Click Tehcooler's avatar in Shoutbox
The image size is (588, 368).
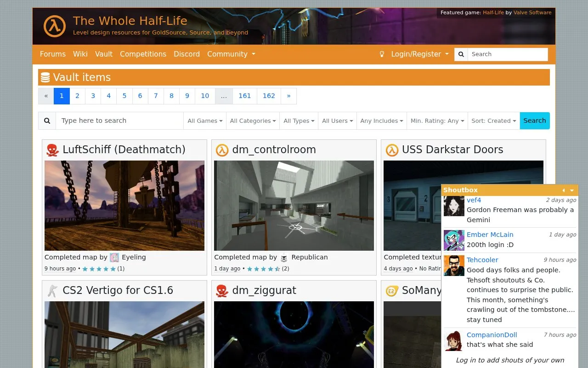454,265
